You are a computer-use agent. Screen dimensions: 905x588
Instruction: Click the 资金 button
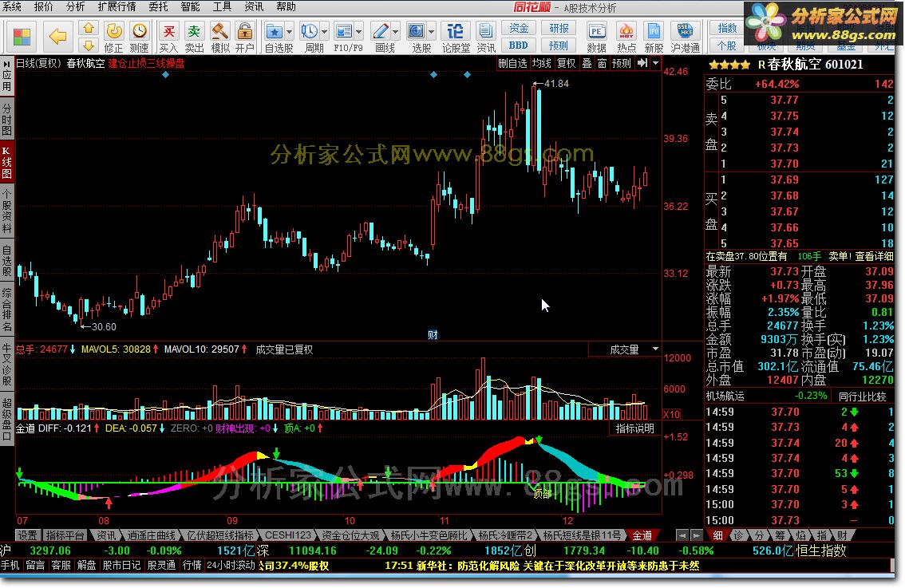point(518,28)
